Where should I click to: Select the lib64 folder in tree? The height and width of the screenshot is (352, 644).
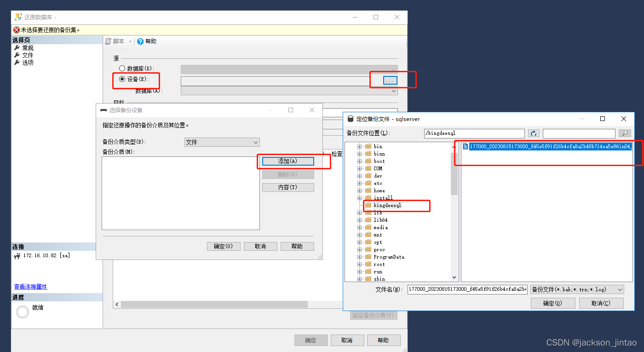point(380,220)
